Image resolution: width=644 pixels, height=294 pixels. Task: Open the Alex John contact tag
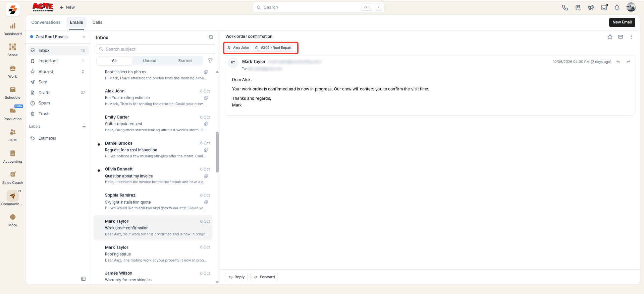[x=238, y=48]
